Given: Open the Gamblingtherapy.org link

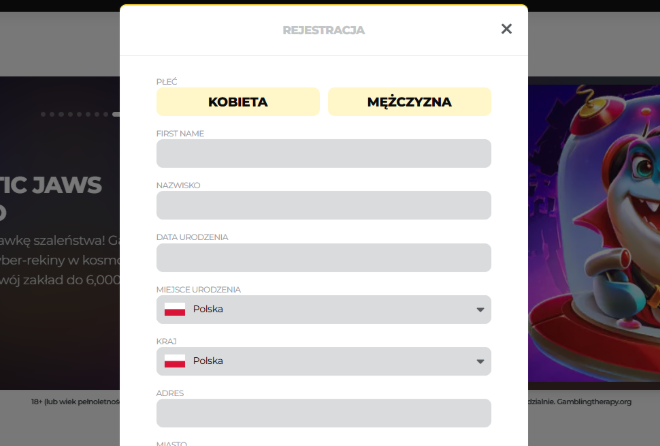Looking at the screenshot, I should 594,402.
